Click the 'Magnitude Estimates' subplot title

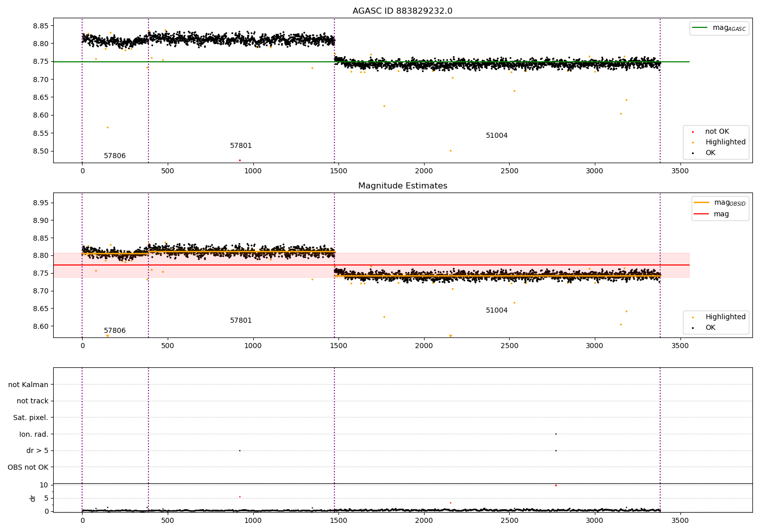(402, 186)
